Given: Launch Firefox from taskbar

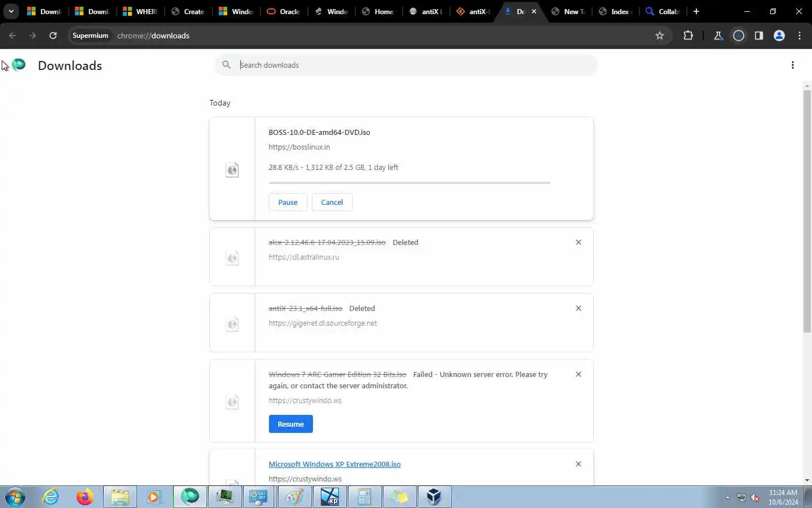Looking at the screenshot, I should (x=85, y=497).
